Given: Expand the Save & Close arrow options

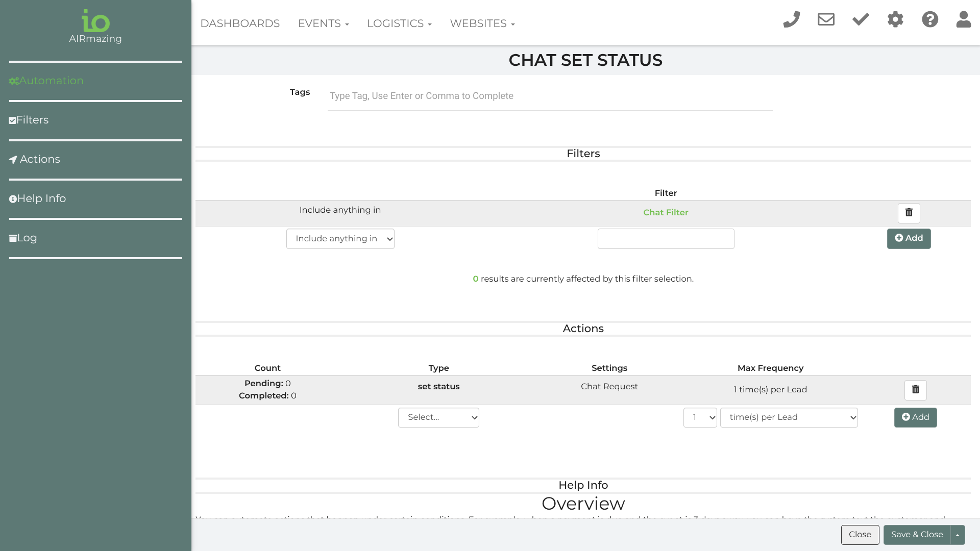Looking at the screenshot, I should (x=958, y=535).
